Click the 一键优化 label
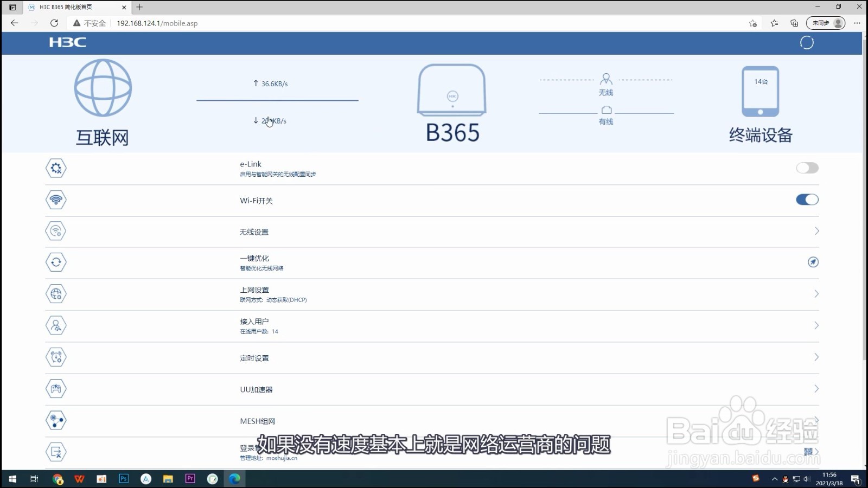The height and width of the screenshot is (488, 868). [254, 258]
